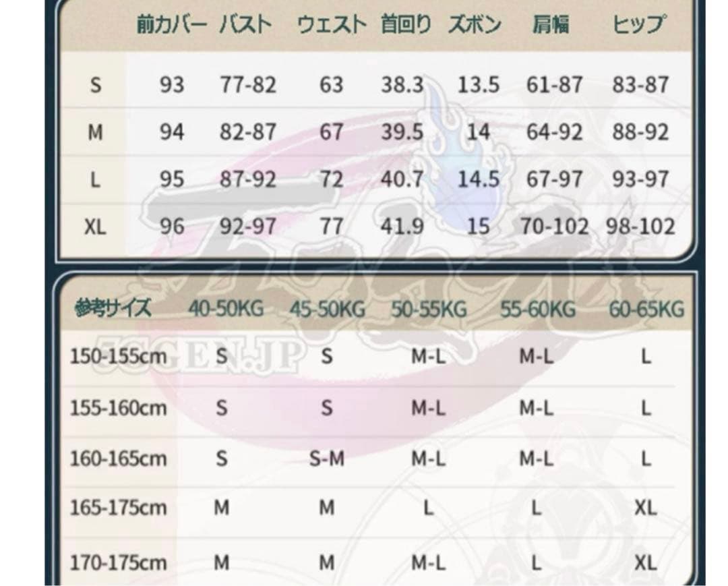Viewport: 728px width, 586px height.
Task: Select the 首回り column header
Action: tap(406, 26)
